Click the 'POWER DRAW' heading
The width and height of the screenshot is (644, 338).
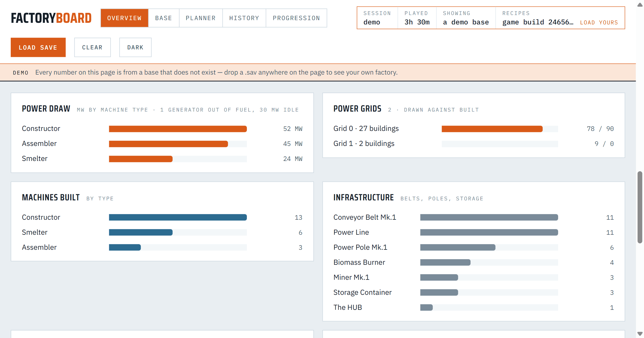click(x=46, y=109)
